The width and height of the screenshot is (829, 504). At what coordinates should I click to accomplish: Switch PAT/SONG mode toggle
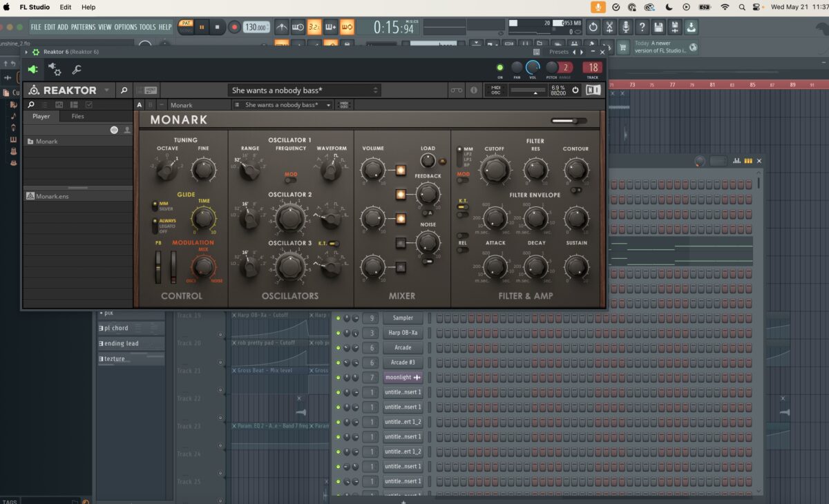click(186, 27)
